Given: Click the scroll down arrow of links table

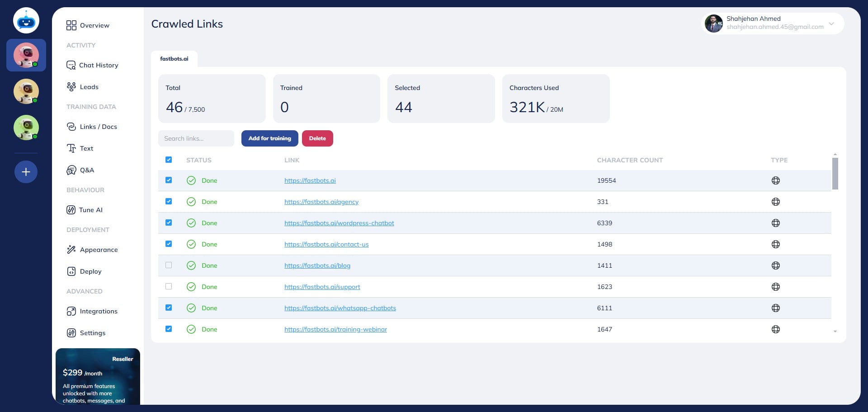Looking at the screenshot, I should [x=835, y=331].
